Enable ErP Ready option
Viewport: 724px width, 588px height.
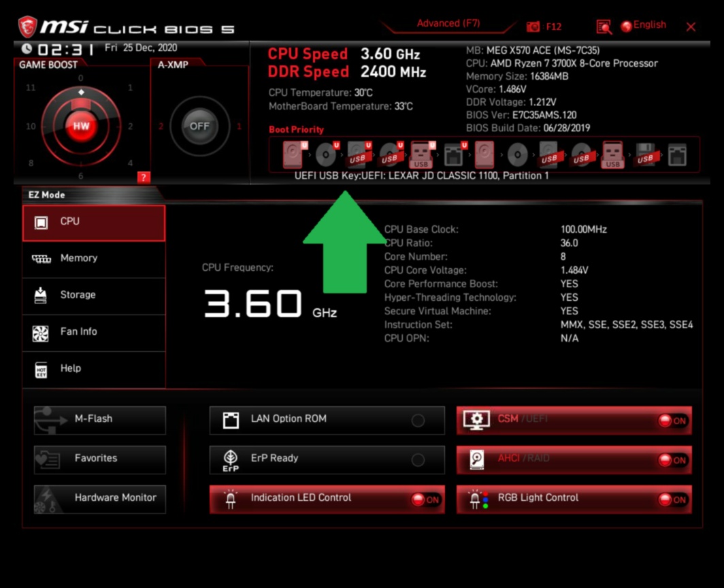[x=418, y=460]
